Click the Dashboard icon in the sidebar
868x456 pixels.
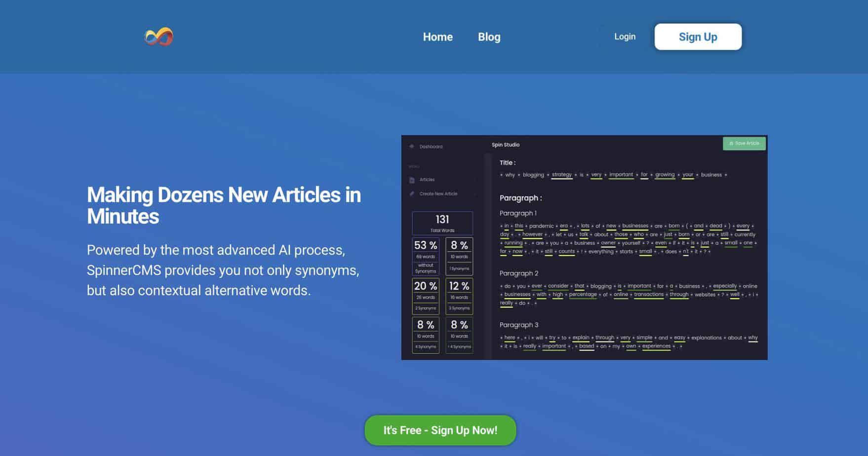[x=412, y=147]
